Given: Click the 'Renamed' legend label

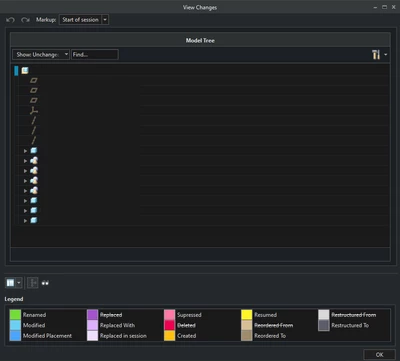Looking at the screenshot, I should click(x=34, y=315).
